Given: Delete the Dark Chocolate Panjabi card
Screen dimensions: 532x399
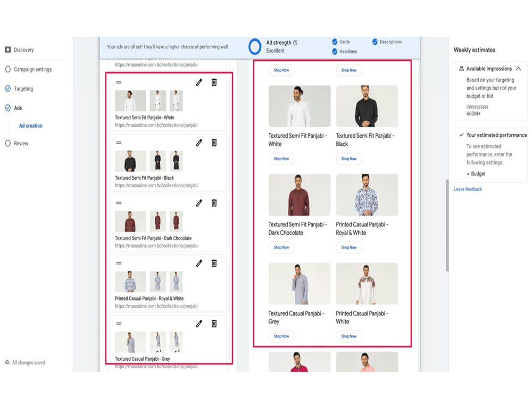Looking at the screenshot, I should (214, 203).
